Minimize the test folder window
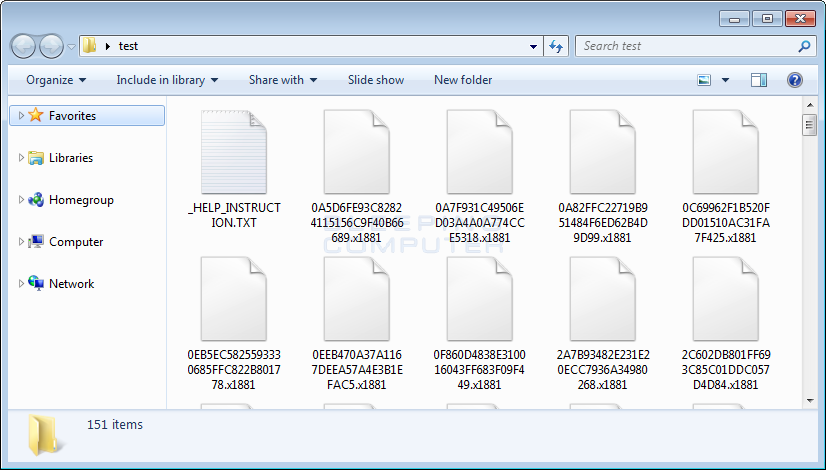The height and width of the screenshot is (470, 826). (x=735, y=19)
